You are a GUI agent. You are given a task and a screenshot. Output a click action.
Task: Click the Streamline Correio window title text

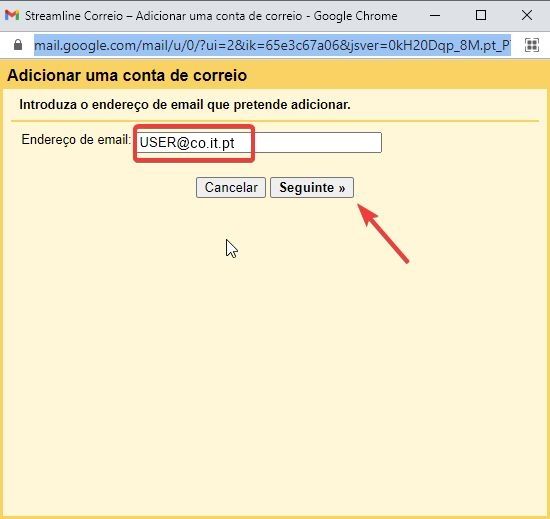point(211,16)
